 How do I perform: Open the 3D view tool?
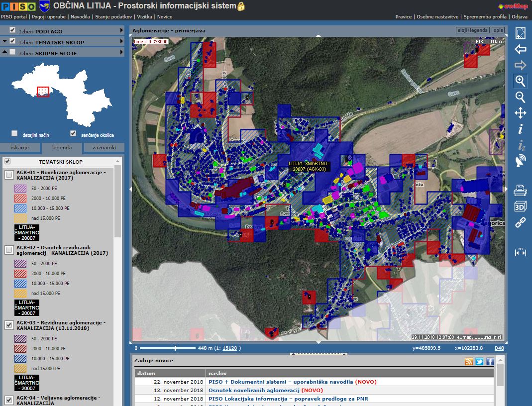520,206
